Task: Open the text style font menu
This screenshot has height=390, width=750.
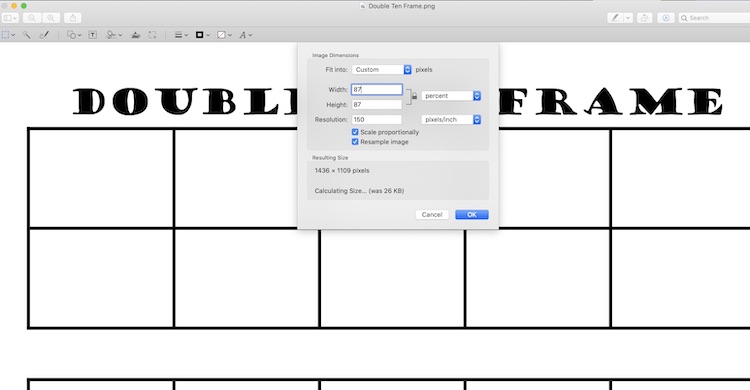Action: coord(245,35)
